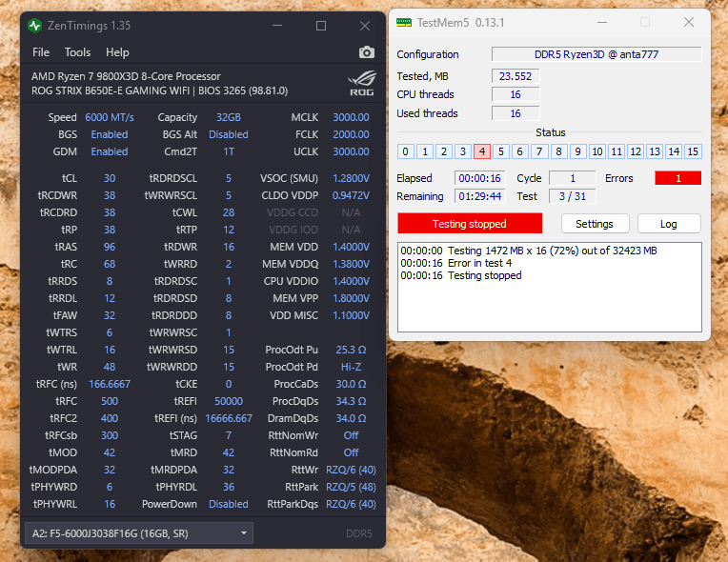Click the Cycle value field
The height and width of the screenshot is (562, 728).
[x=573, y=178]
